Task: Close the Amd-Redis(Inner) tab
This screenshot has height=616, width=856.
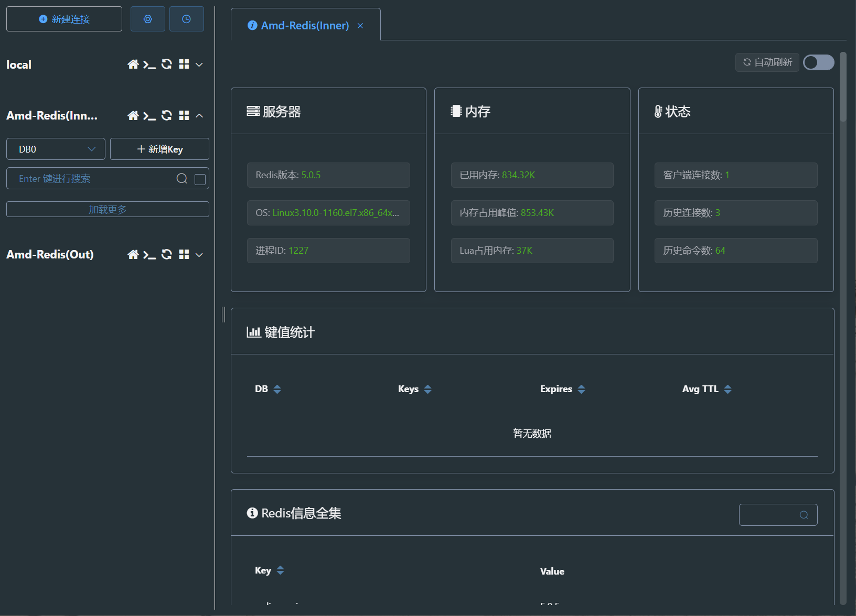Action: click(x=360, y=26)
